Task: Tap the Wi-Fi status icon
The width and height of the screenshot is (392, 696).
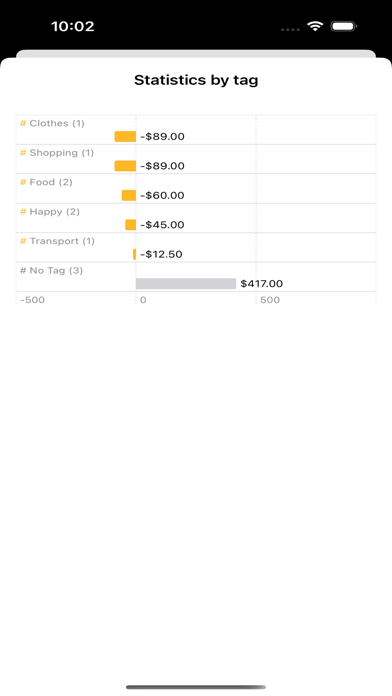Action: coord(315,27)
